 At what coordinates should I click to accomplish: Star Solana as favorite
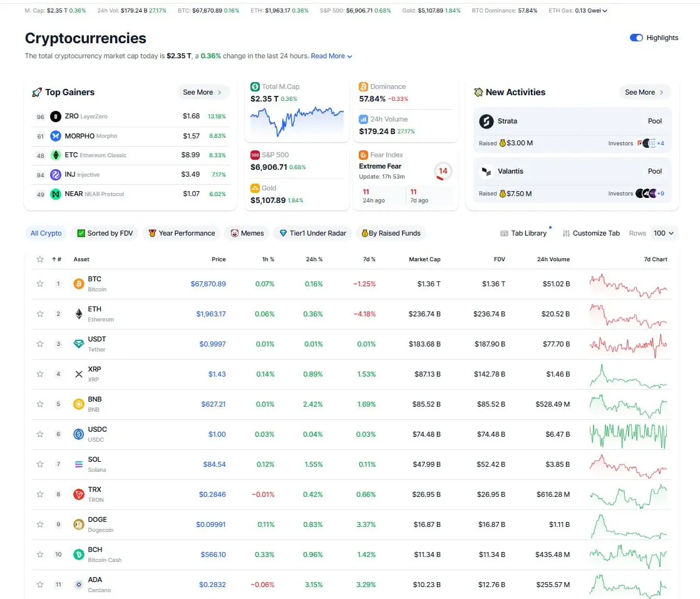[x=40, y=464]
